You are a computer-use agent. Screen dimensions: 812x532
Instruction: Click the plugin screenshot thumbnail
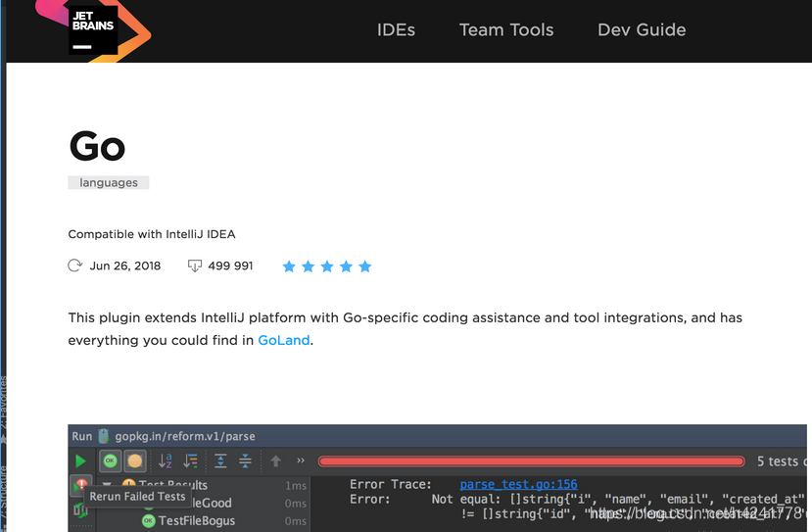click(x=437, y=478)
